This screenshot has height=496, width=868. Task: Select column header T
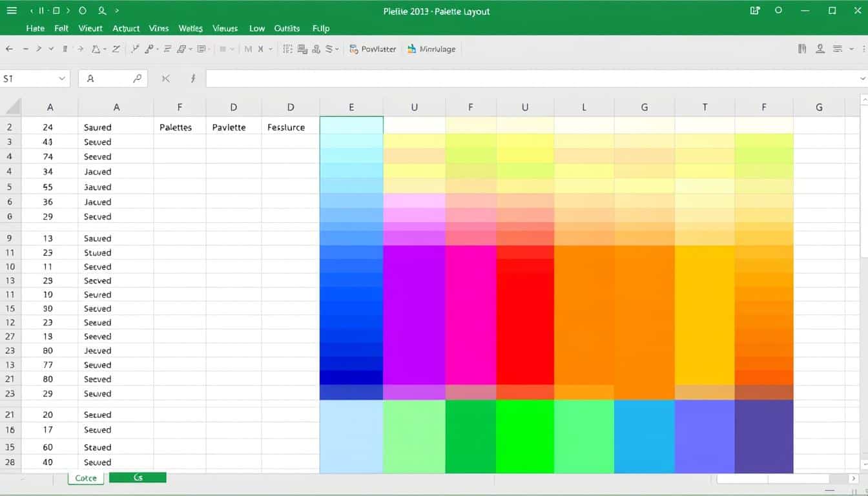coord(705,107)
